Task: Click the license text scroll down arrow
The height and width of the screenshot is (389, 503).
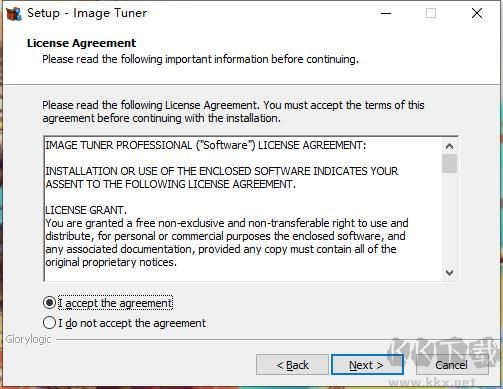Action: (449, 273)
